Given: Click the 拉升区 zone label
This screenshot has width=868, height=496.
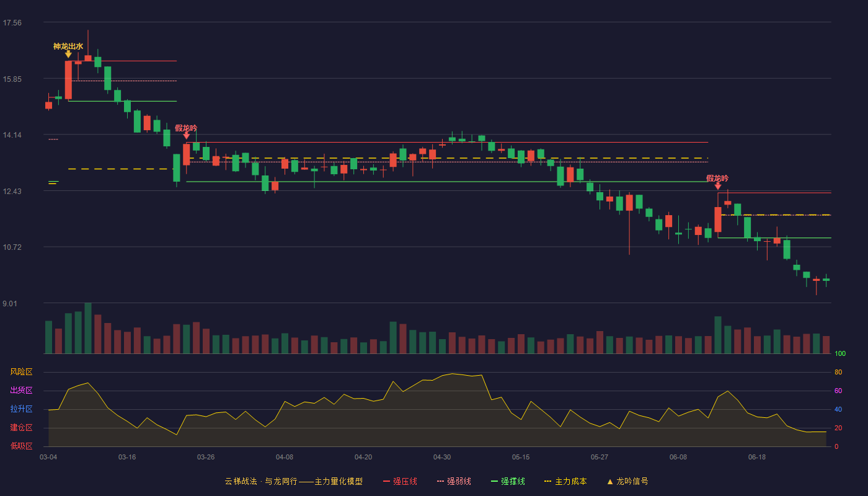Looking at the screenshot, I should point(21,409).
